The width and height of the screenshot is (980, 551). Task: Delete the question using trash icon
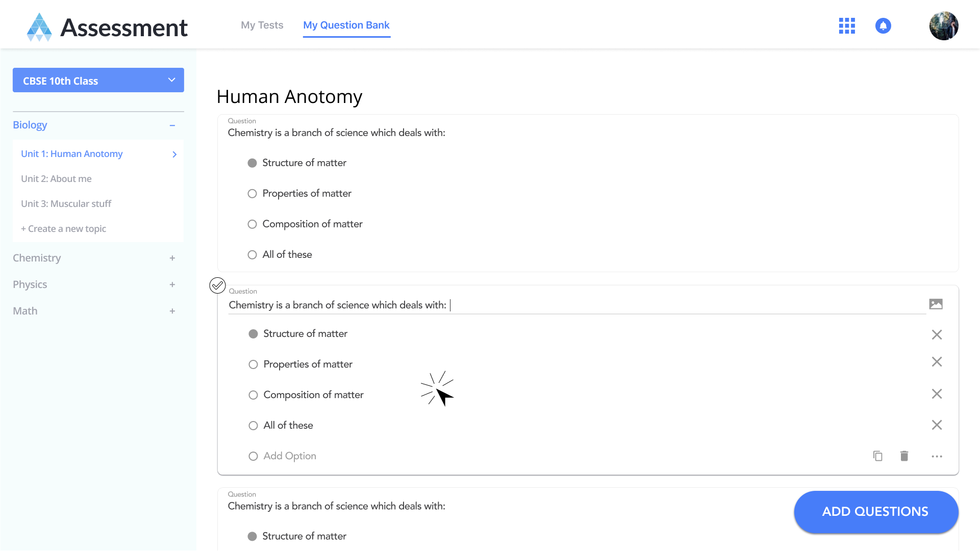point(904,456)
